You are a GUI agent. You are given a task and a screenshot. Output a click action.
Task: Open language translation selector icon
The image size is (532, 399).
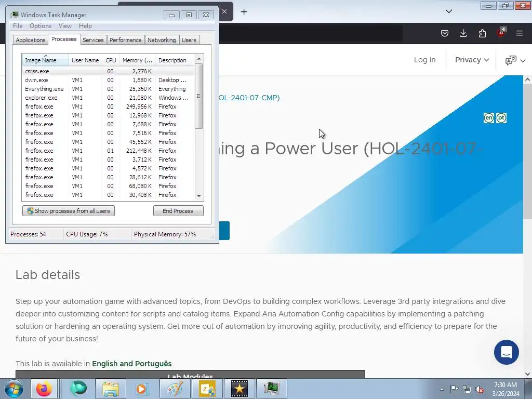point(515,60)
